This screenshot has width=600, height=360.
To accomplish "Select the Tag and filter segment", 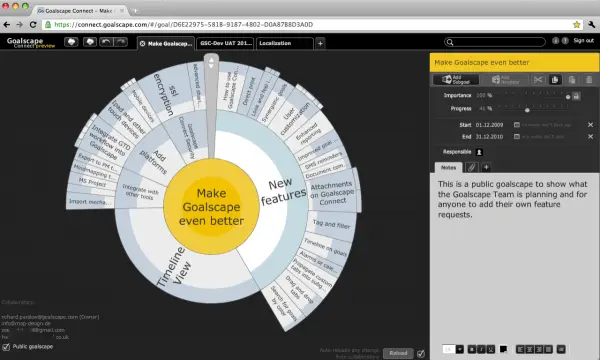I will click(331, 224).
